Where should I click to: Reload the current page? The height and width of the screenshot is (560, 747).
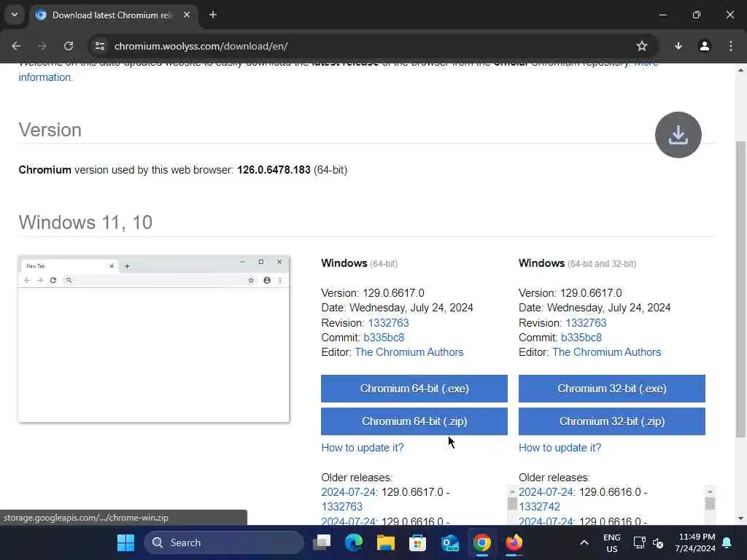(69, 46)
